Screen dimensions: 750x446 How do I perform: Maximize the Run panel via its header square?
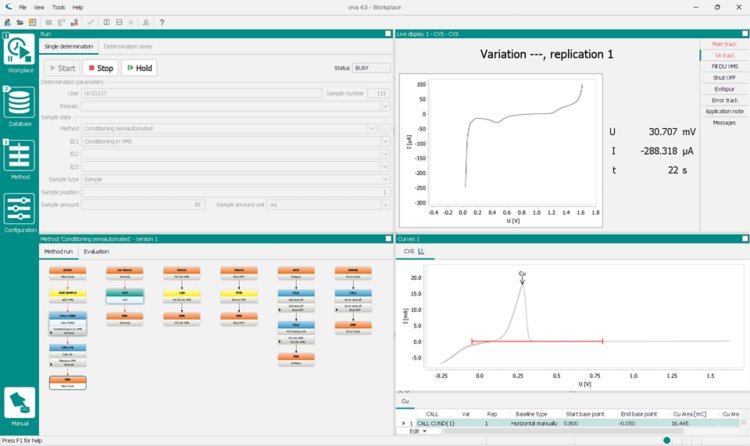[x=388, y=33]
